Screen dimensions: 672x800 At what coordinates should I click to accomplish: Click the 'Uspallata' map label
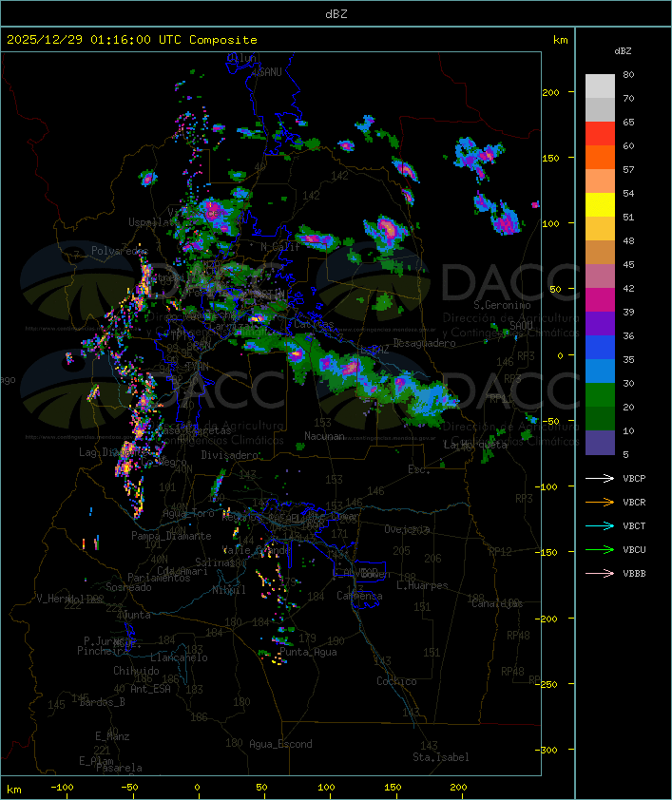[x=153, y=222]
